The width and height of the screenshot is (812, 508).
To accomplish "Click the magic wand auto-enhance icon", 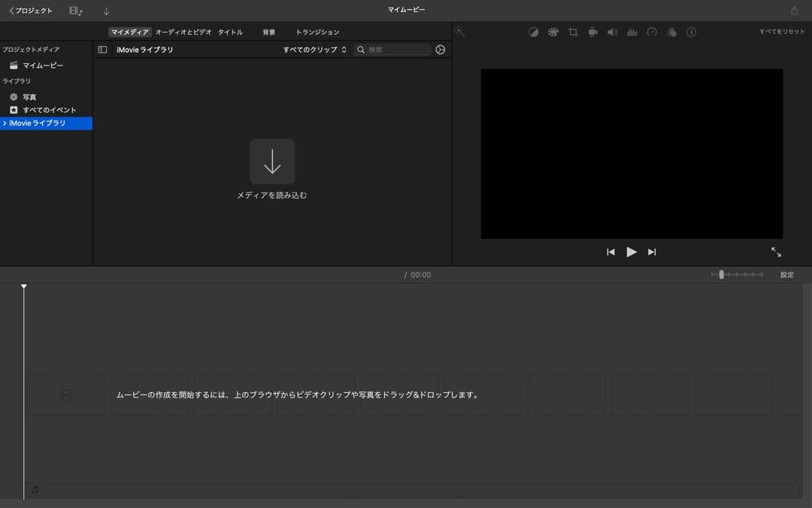I will click(x=460, y=32).
